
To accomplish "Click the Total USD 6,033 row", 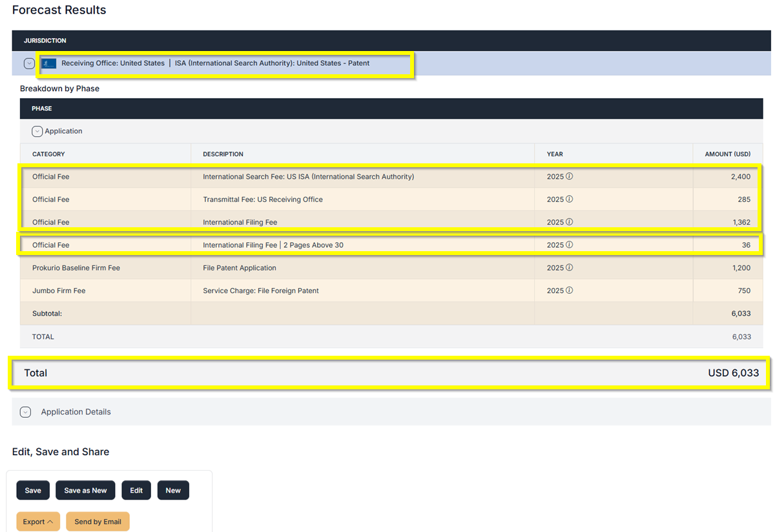I will (387, 373).
